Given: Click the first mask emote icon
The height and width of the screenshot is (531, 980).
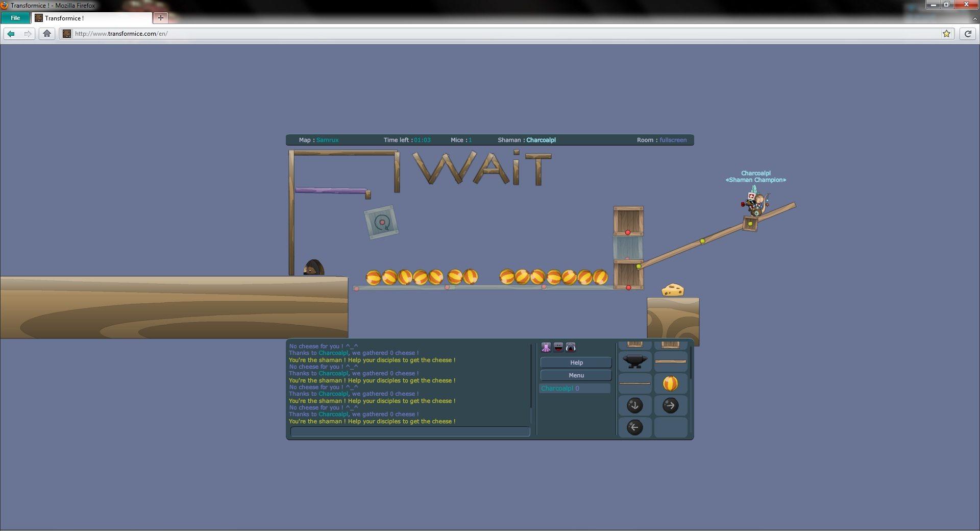Looking at the screenshot, I should [x=558, y=348].
